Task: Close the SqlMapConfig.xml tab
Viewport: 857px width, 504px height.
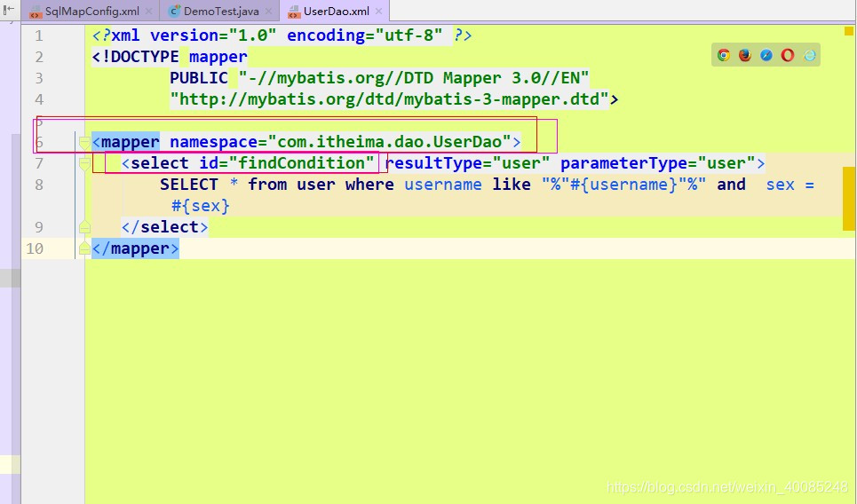Action: (148, 11)
